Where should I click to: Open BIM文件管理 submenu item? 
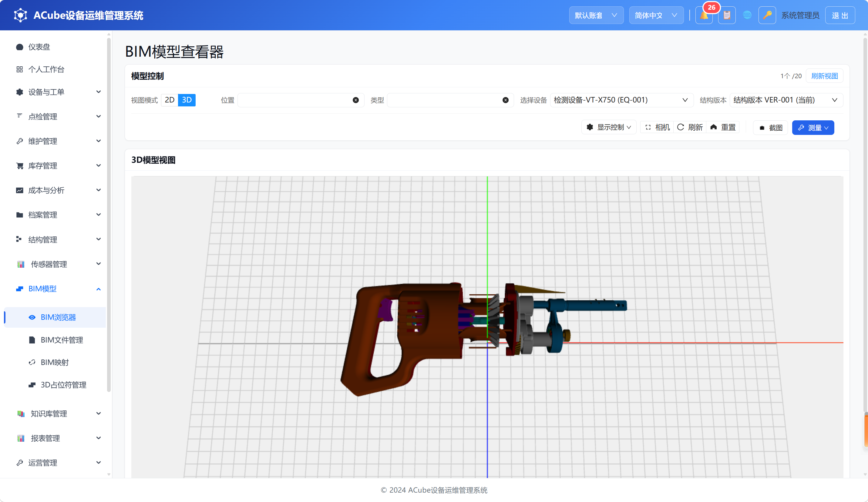(x=55, y=340)
